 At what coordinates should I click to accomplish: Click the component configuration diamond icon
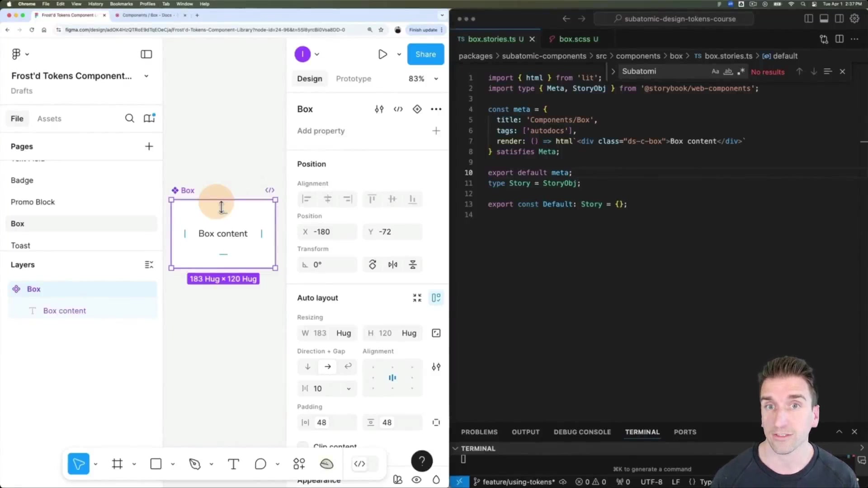(x=417, y=109)
